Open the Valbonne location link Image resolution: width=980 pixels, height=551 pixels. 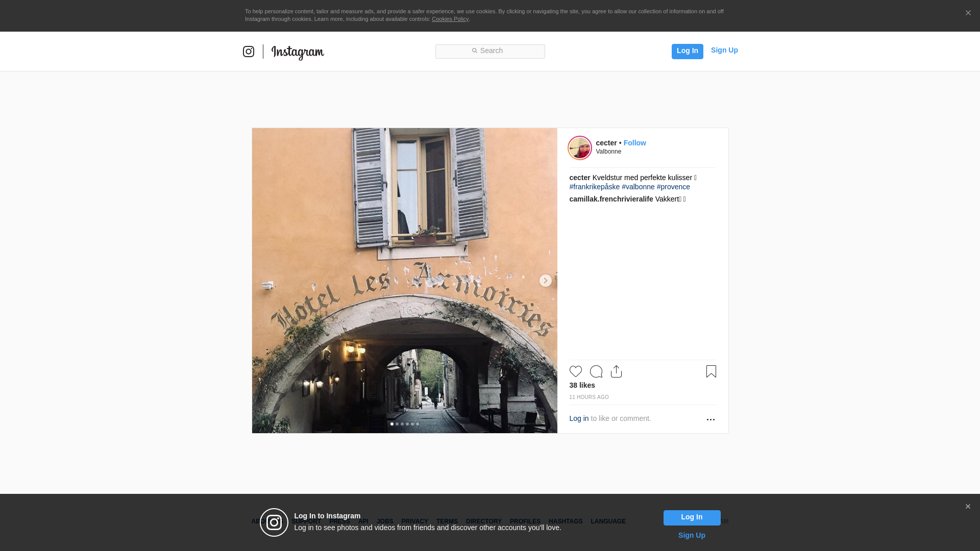[608, 152]
